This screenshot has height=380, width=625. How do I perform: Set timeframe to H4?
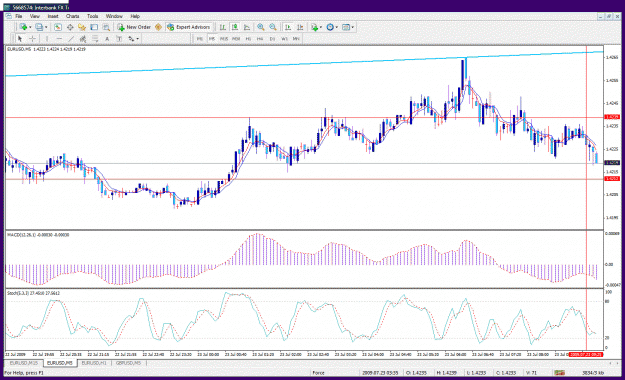click(x=260, y=39)
